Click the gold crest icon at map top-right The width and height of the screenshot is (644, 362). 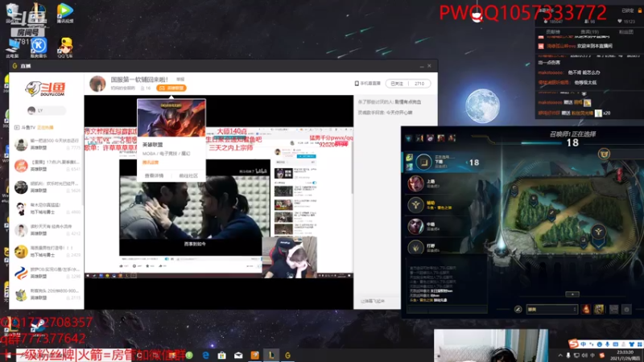pyautogui.click(x=604, y=154)
